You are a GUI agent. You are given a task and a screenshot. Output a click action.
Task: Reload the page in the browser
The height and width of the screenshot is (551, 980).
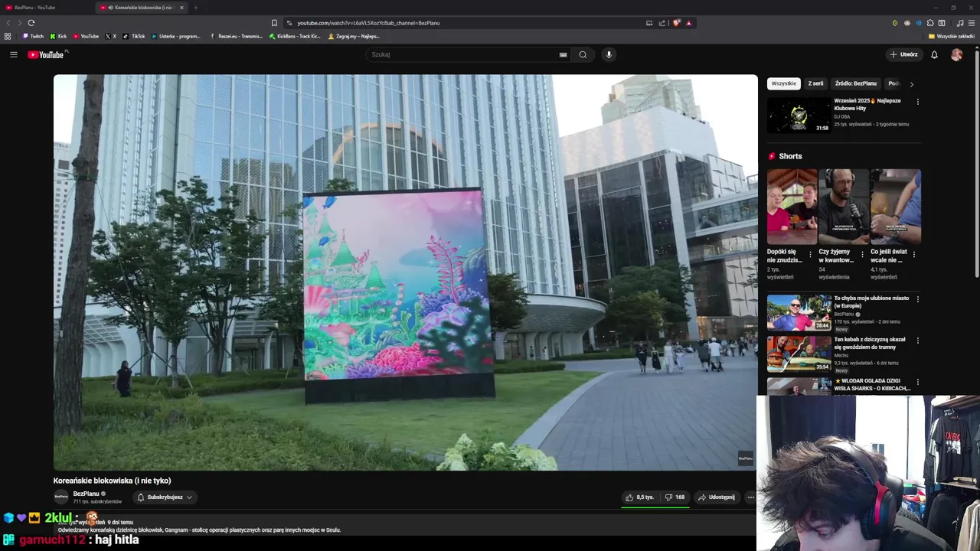click(31, 23)
